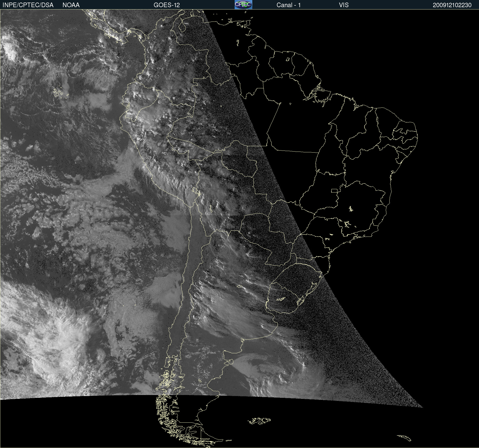Click the NOAA label in the header

(71, 5)
